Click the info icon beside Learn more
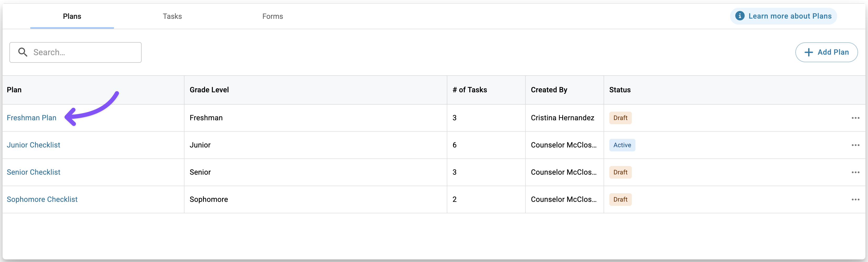868x262 pixels. coord(740,16)
